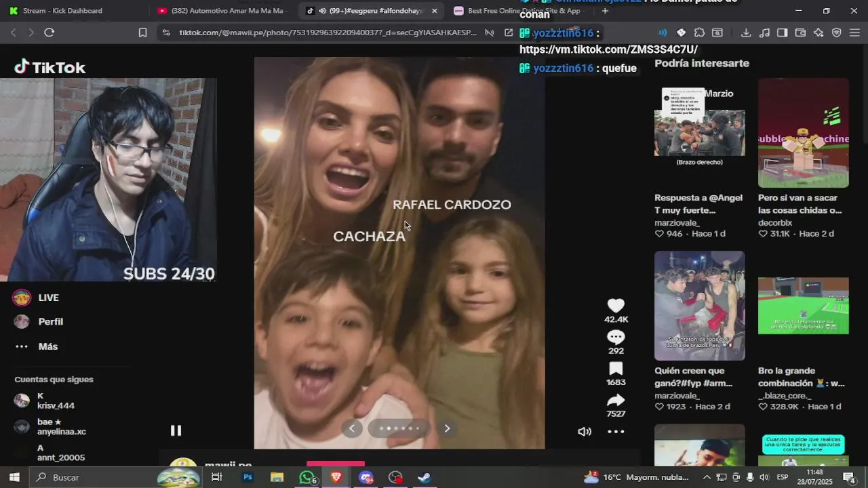The width and height of the screenshot is (868, 488).
Task: Open comments via the speech bubble icon
Action: coord(616,337)
